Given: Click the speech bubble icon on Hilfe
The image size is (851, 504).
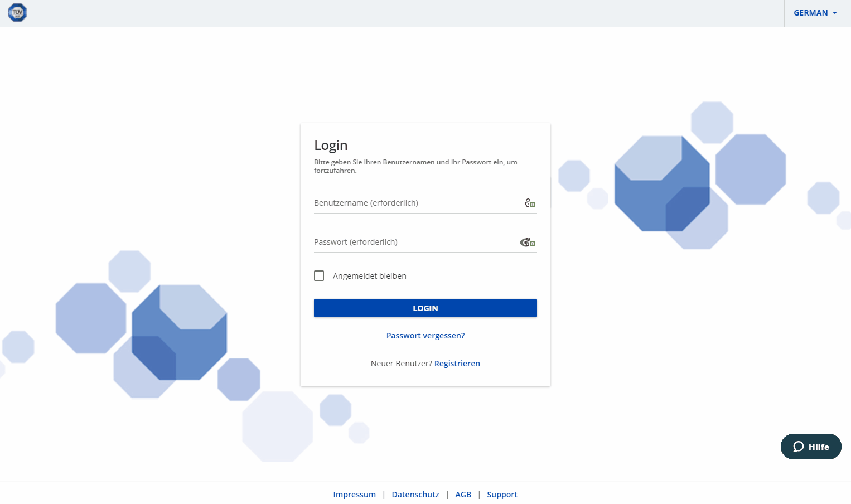Looking at the screenshot, I should pyautogui.click(x=798, y=447).
